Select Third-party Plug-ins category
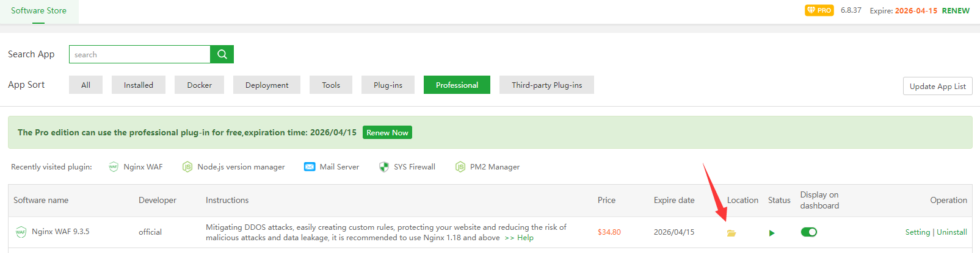980x253 pixels. pos(546,85)
